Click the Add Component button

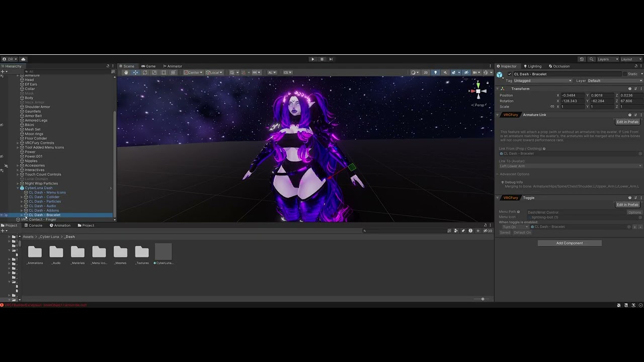[570, 243]
